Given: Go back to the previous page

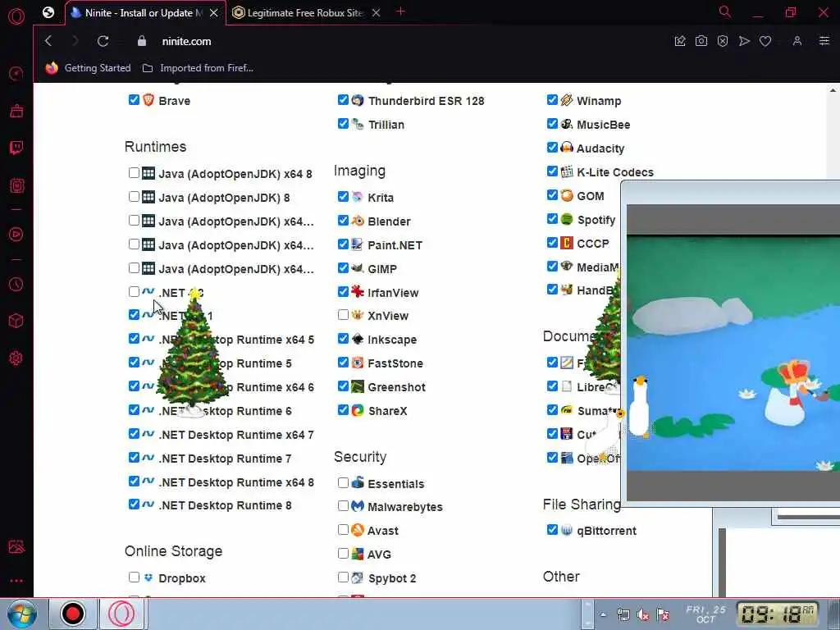Looking at the screenshot, I should click(48, 41).
